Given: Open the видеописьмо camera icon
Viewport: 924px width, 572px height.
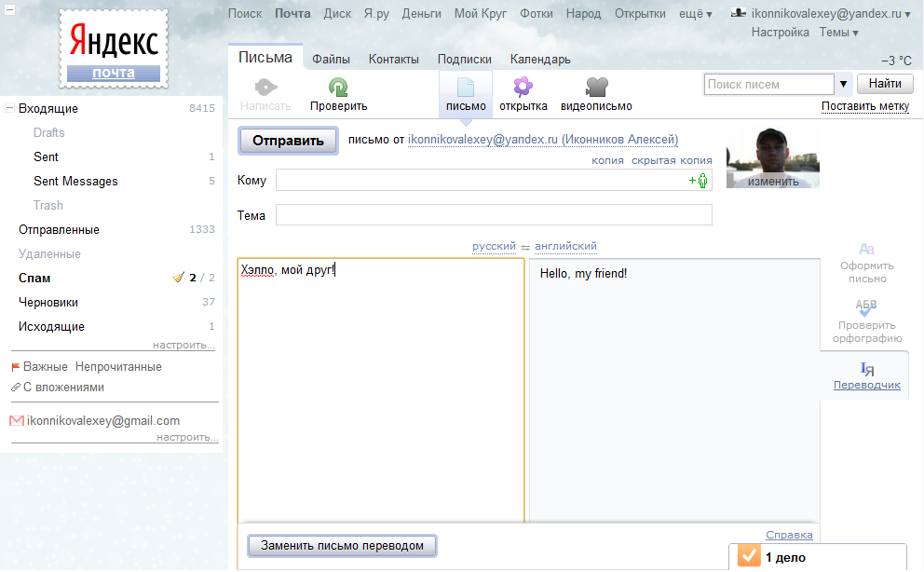Looking at the screenshot, I should [596, 88].
